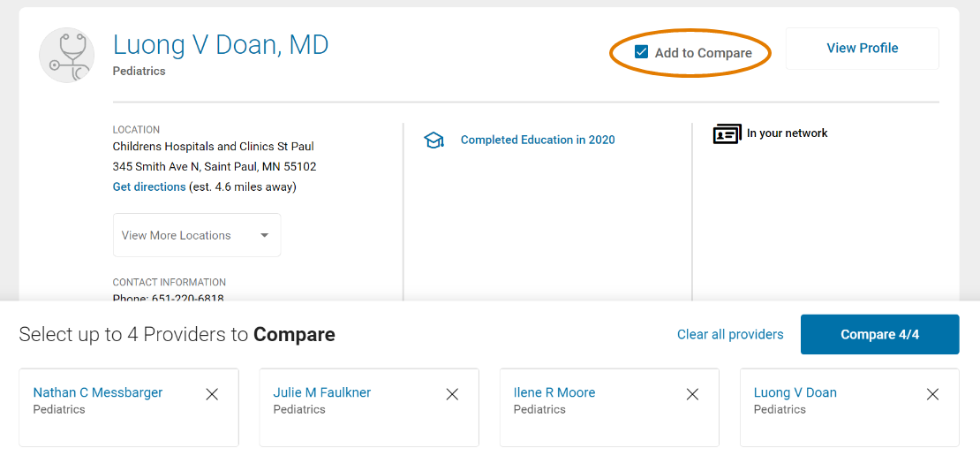
Task: Select the CONTACT INFORMATION heading
Action: tap(170, 282)
